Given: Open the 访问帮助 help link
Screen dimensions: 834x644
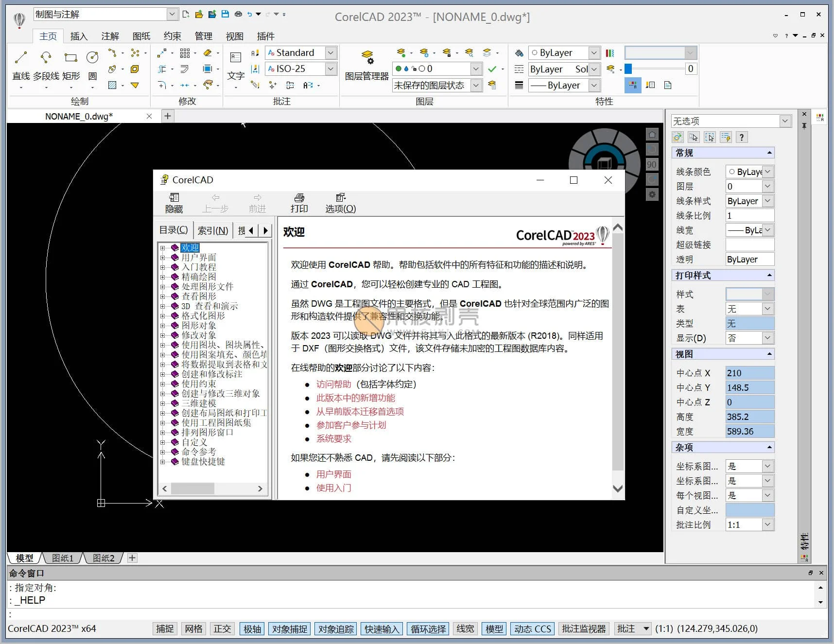Looking at the screenshot, I should point(333,384).
